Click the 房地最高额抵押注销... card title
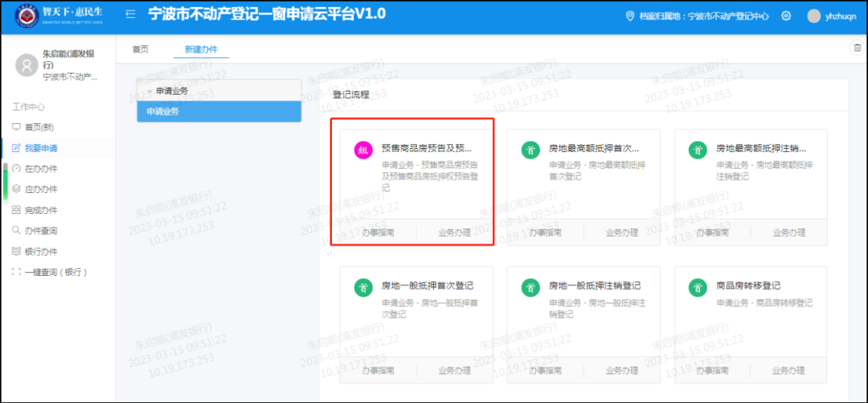Viewport: 868px width, 403px height. [761, 149]
